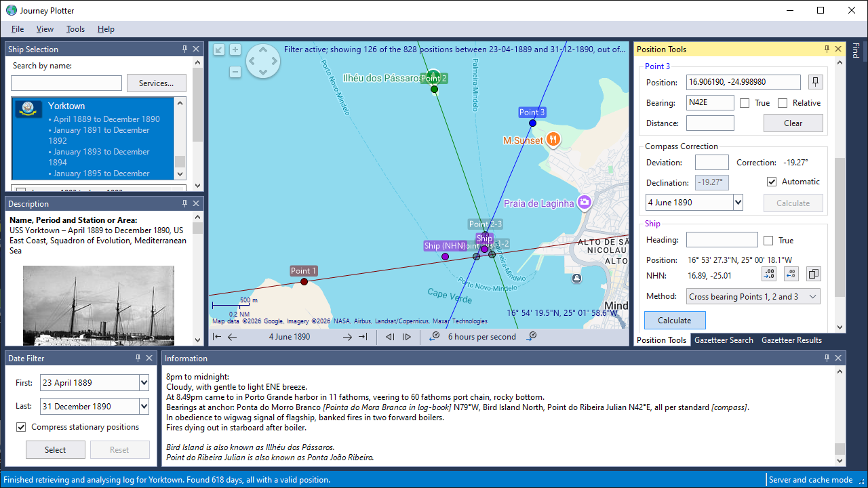Zoom out on the map with minus button
The image size is (868, 488).
tap(235, 72)
